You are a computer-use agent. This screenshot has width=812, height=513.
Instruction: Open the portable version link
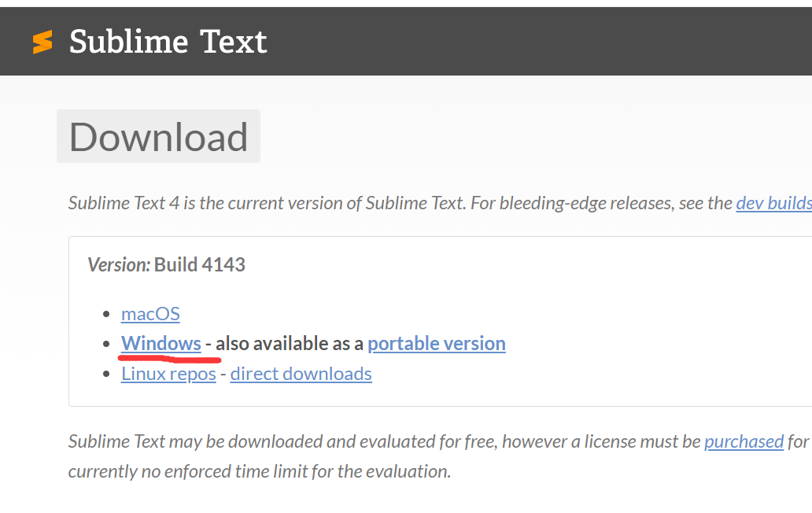tap(436, 344)
